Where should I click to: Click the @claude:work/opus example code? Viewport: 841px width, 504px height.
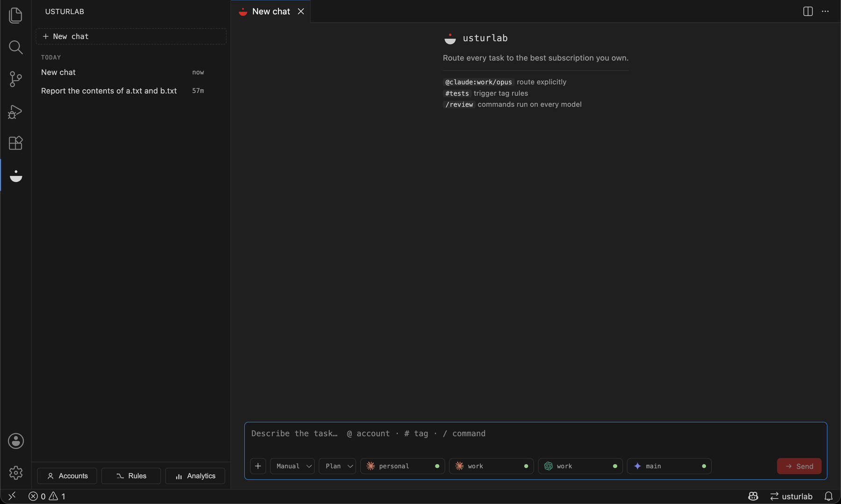(x=478, y=82)
